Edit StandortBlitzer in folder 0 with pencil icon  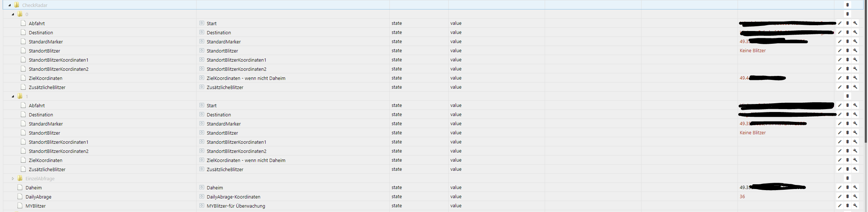[840, 50]
